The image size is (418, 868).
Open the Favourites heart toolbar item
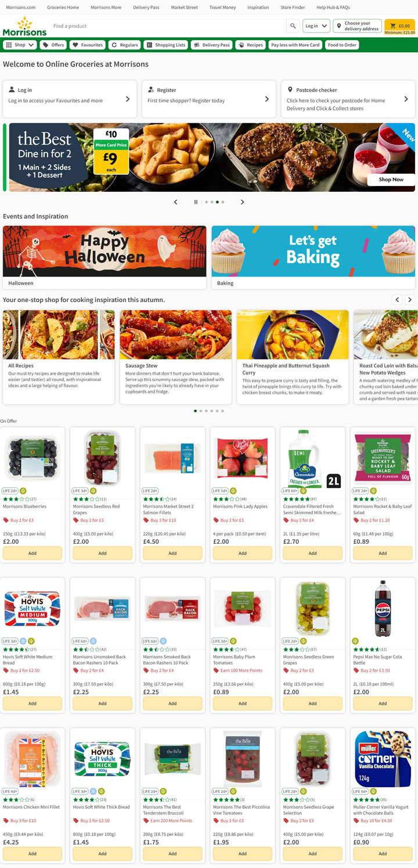click(x=87, y=45)
